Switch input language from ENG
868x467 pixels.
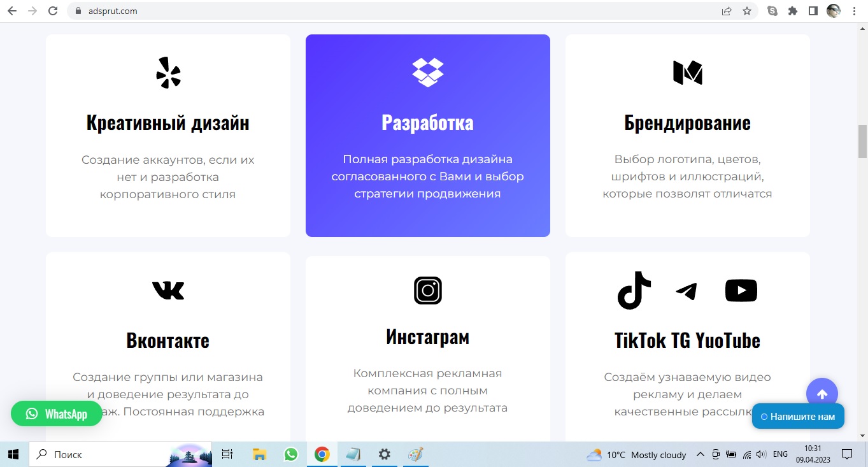click(780, 454)
